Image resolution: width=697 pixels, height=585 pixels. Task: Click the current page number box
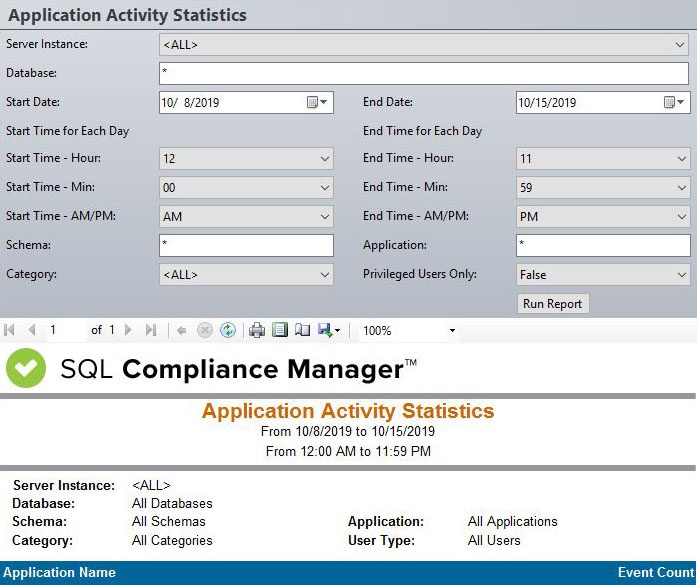[64, 330]
